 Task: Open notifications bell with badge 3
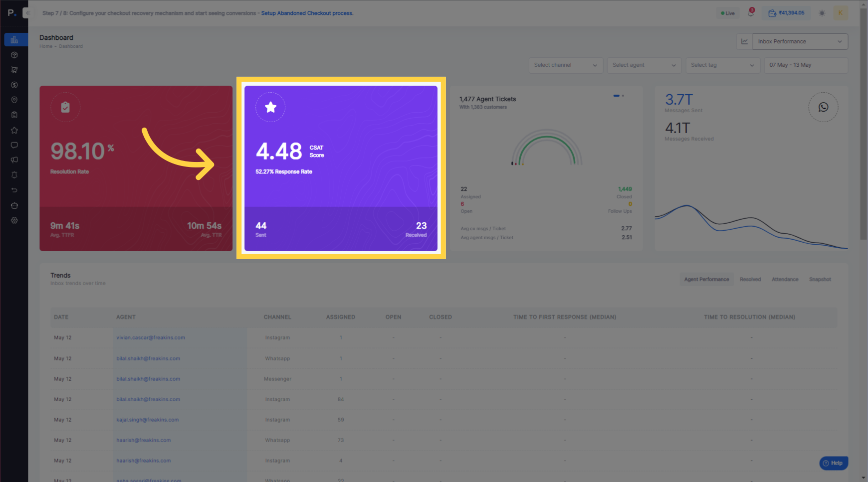[751, 13]
